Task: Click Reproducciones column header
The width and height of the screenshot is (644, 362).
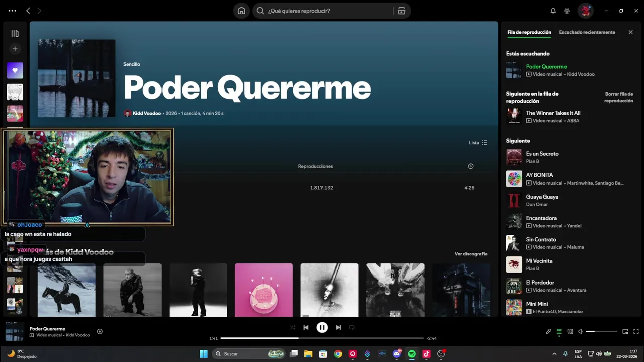Action: tap(315, 166)
